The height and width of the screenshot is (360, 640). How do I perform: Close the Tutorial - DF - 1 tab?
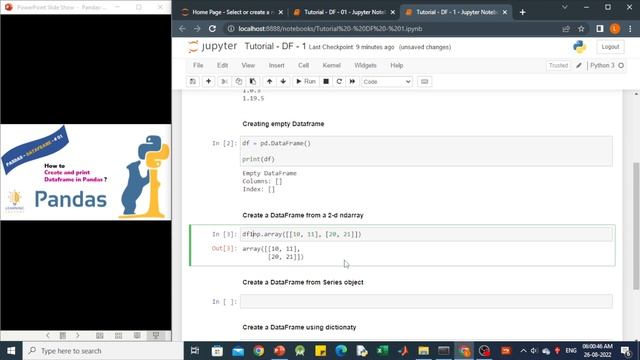(x=505, y=12)
